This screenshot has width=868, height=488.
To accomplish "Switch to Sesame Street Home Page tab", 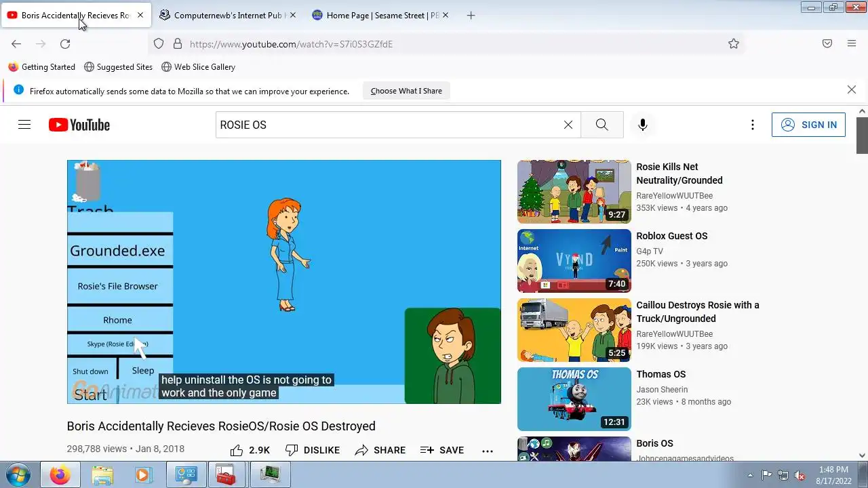I will point(381,15).
